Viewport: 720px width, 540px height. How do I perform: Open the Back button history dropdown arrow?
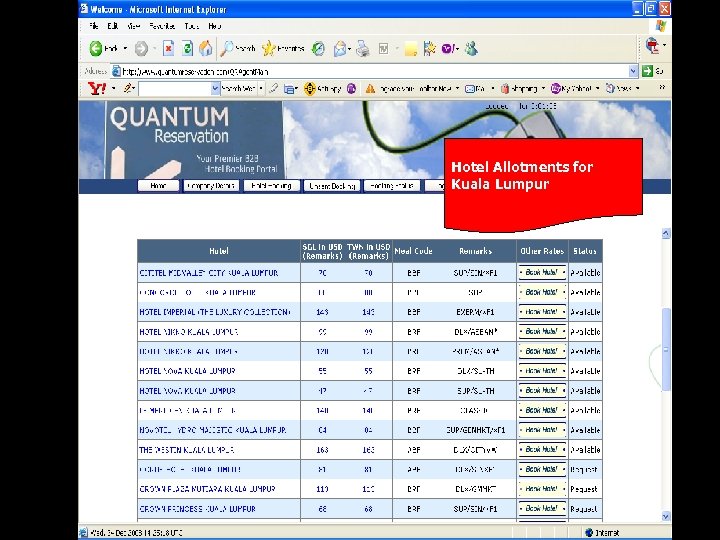click(x=125, y=49)
